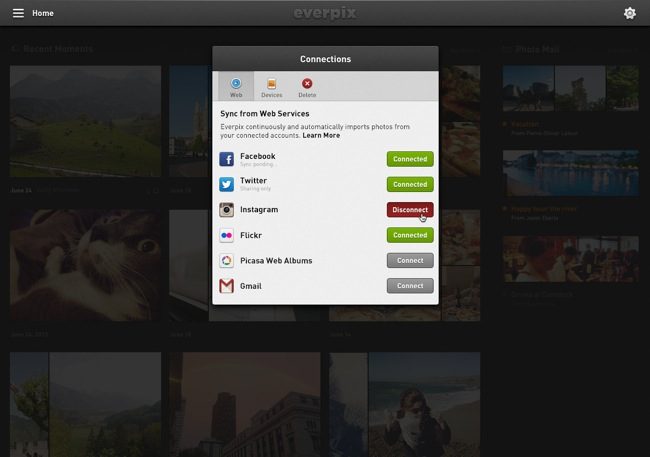The width and height of the screenshot is (650, 457).
Task: Click the everpix logo
Action: point(325,13)
